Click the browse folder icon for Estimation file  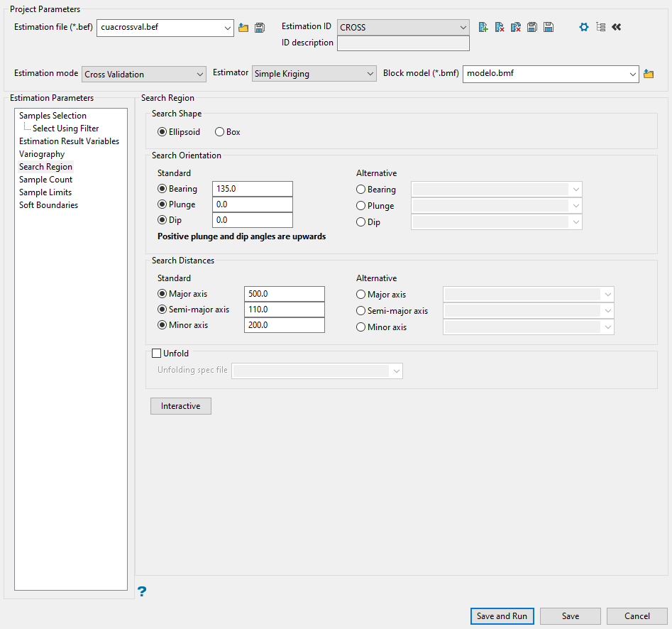[x=243, y=28]
